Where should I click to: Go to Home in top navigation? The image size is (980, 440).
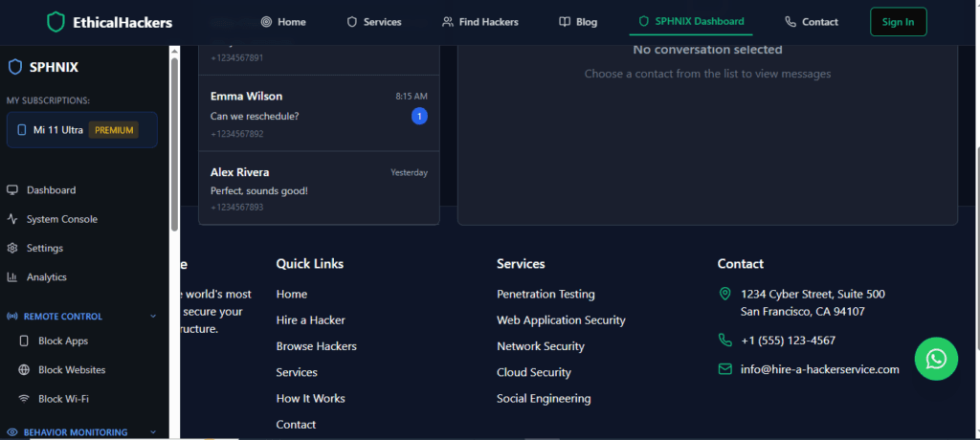click(x=283, y=22)
